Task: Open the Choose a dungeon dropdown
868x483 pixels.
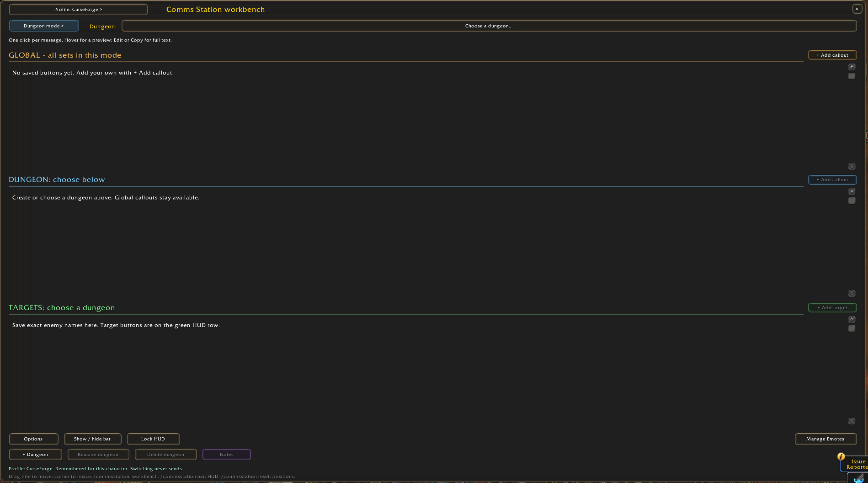Action: 489,26
